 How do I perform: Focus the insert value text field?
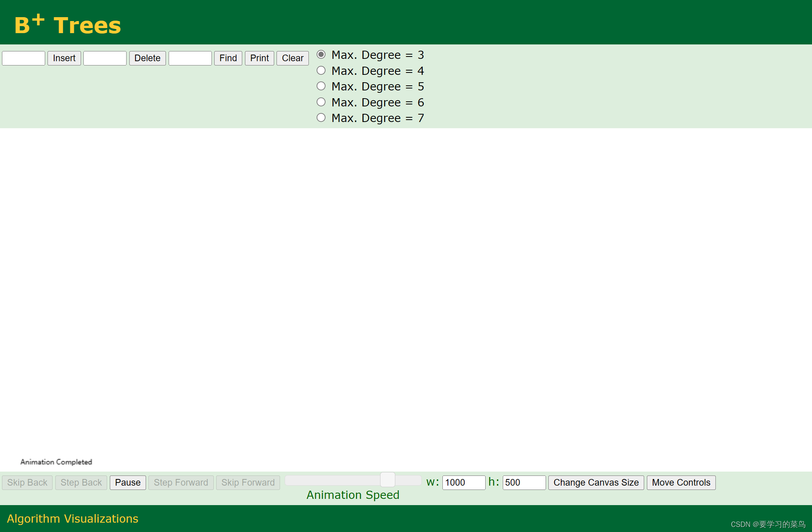[24, 58]
